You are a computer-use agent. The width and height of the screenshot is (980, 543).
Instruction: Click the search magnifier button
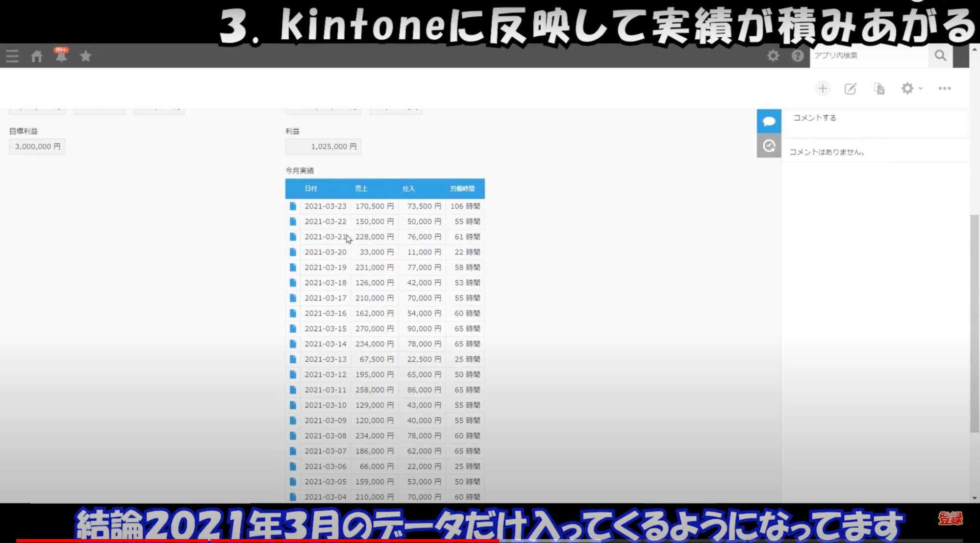pos(940,56)
